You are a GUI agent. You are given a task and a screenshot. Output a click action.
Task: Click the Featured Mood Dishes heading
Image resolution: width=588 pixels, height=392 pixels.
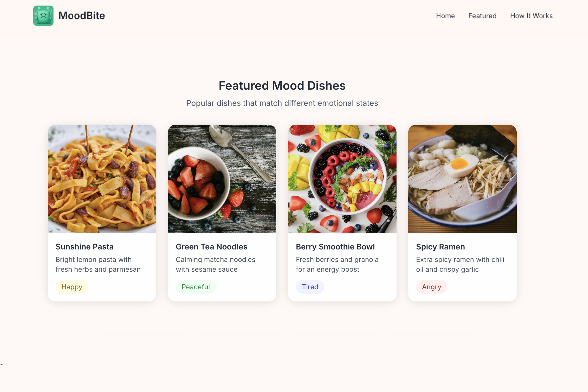click(x=282, y=85)
